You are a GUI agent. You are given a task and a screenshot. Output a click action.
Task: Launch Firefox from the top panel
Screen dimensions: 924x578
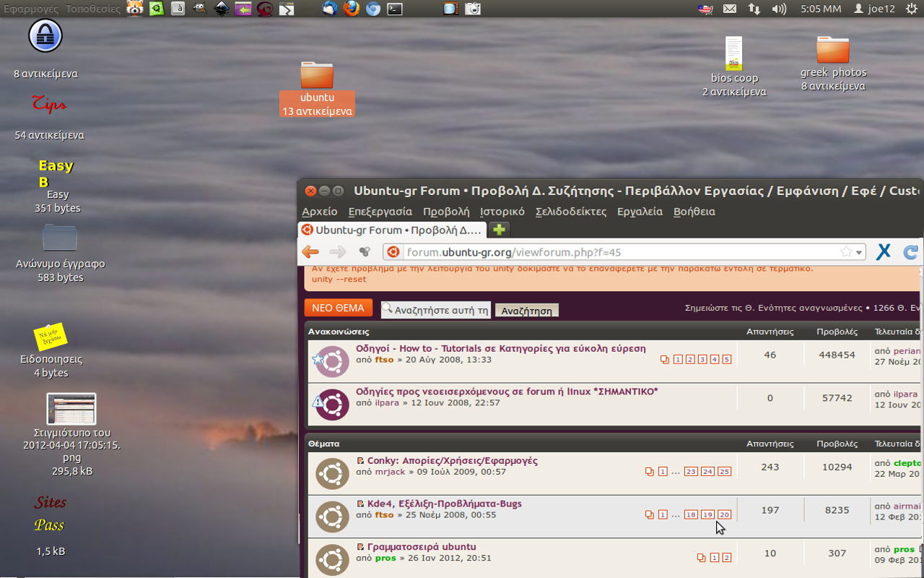(x=351, y=9)
